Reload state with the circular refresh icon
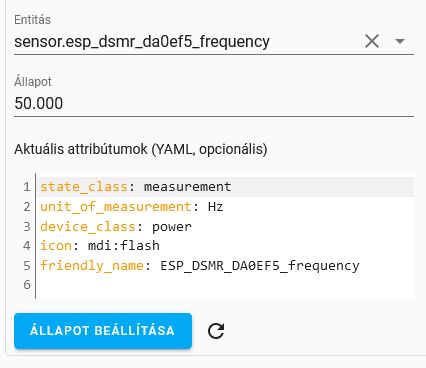Viewport: 426px width, 368px height. (x=216, y=331)
